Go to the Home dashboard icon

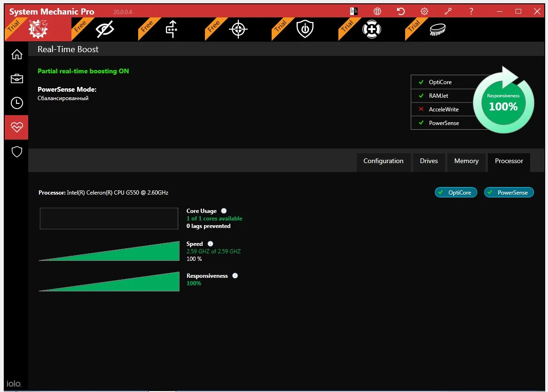16,55
